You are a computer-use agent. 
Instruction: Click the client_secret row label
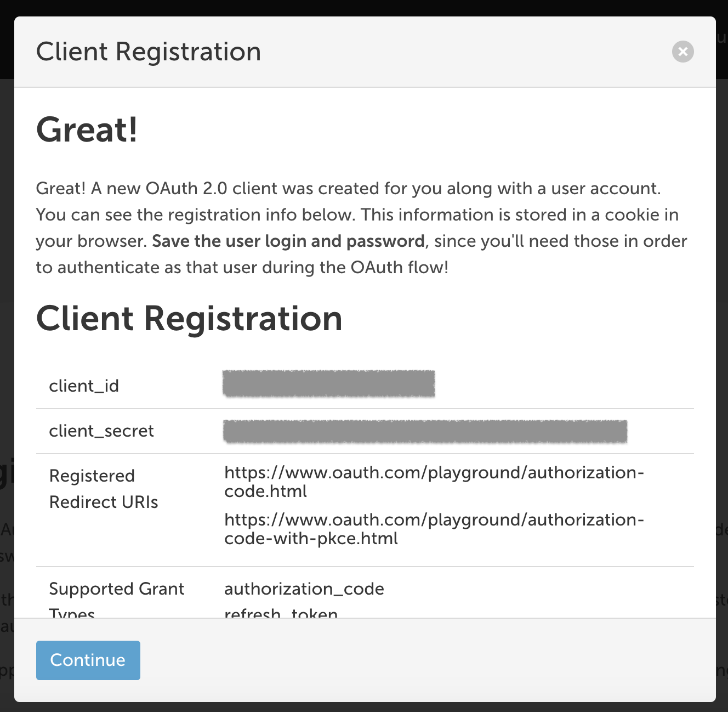click(x=101, y=431)
